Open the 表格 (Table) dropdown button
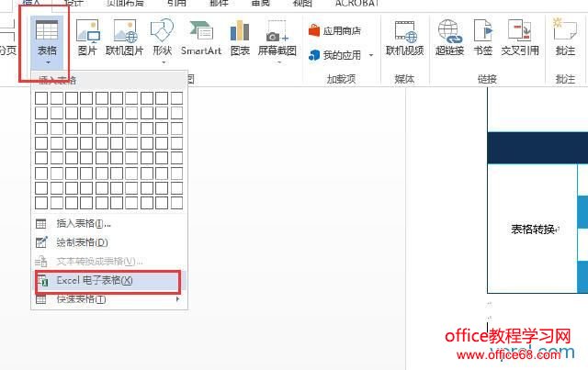This screenshot has height=370, width=588. pyautogui.click(x=47, y=41)
